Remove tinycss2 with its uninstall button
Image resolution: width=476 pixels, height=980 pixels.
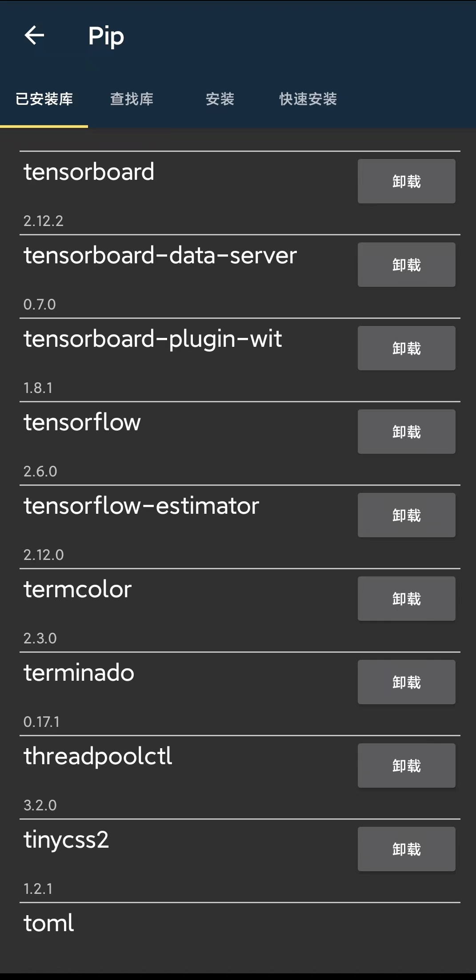(x=406, y=849)
